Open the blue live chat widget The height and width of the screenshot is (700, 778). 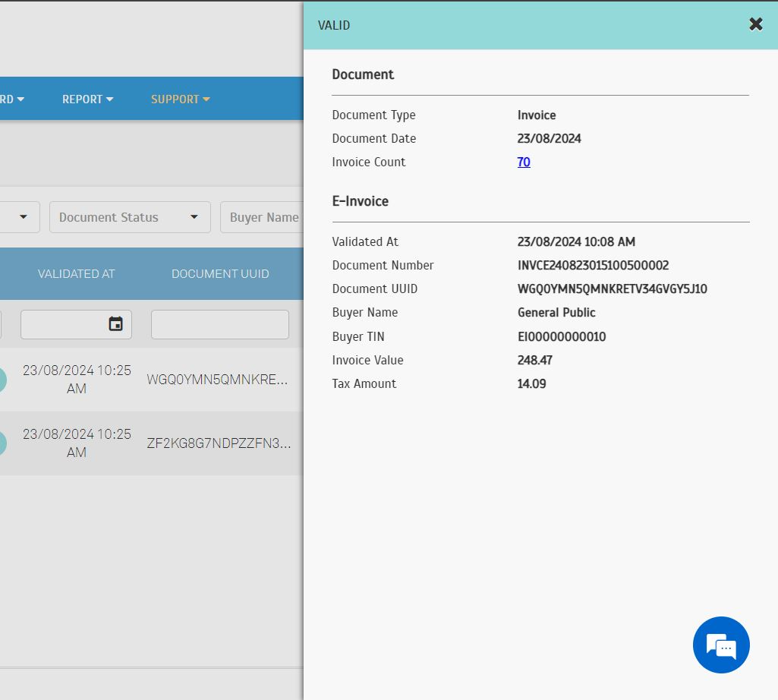pos(720,645)
